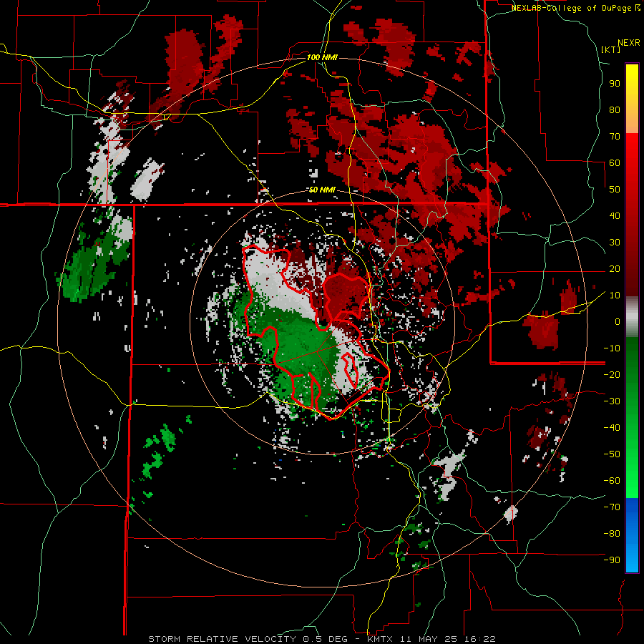Click the -70 value on the velocity scale
Image resolution: width=644 pixels, height=644 pixels.
pyautogui.click(x=612, y=507)
